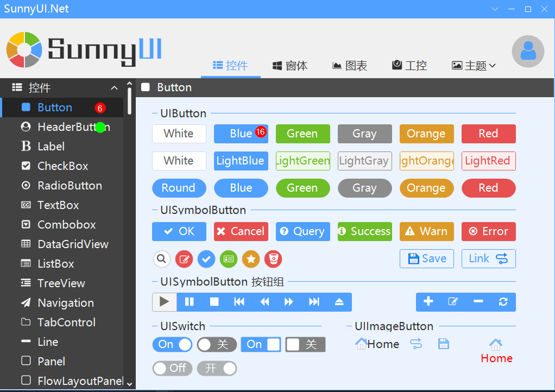The image size is (555, 392).
Task: Toggle the square gray '关' switch
Action: (305, 344)
